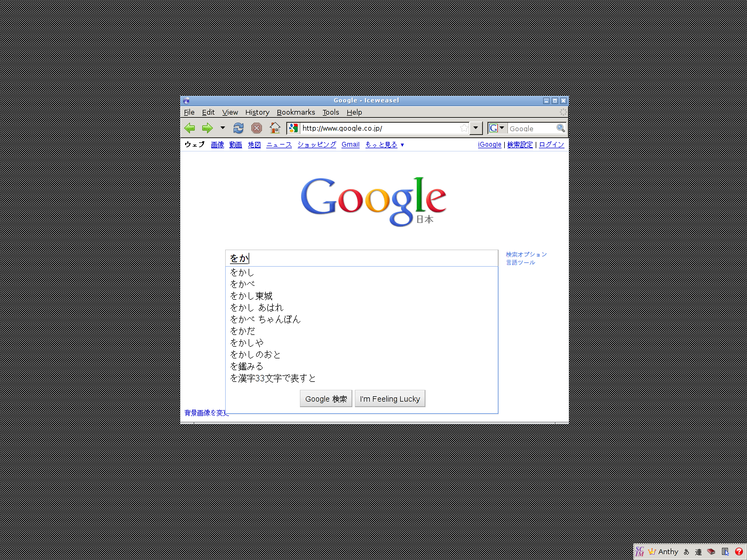Select the suggestion を鑑みる
The height and width of the screenshot is (560, 747).
362,366
